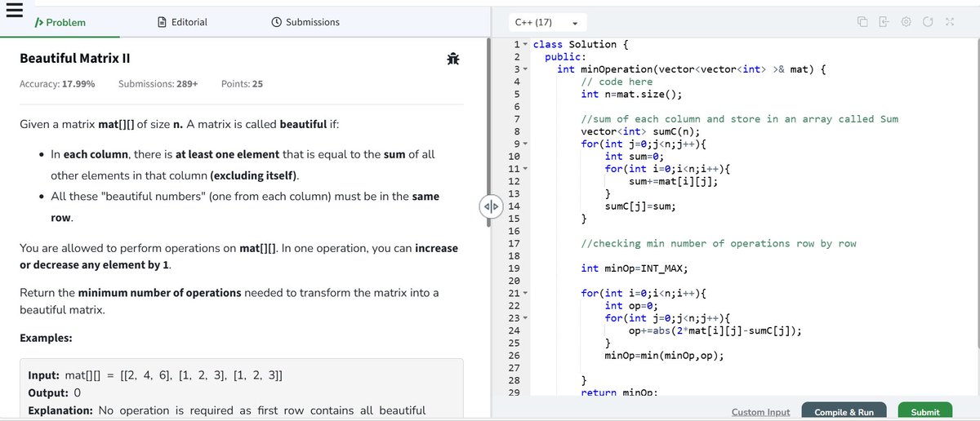Click the Accuracy: 17.99% text
980x421 pixels.
point(57,84)
